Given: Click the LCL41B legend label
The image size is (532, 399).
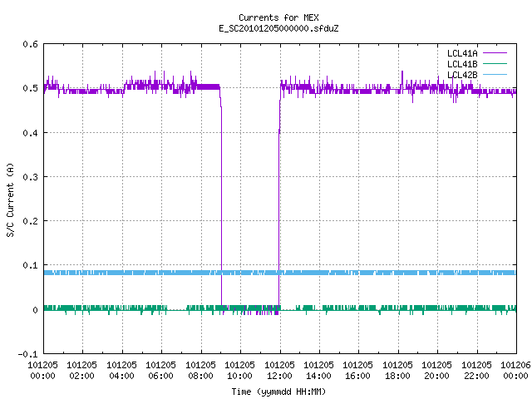Looking at the screenshot, I should coord(462,64).
